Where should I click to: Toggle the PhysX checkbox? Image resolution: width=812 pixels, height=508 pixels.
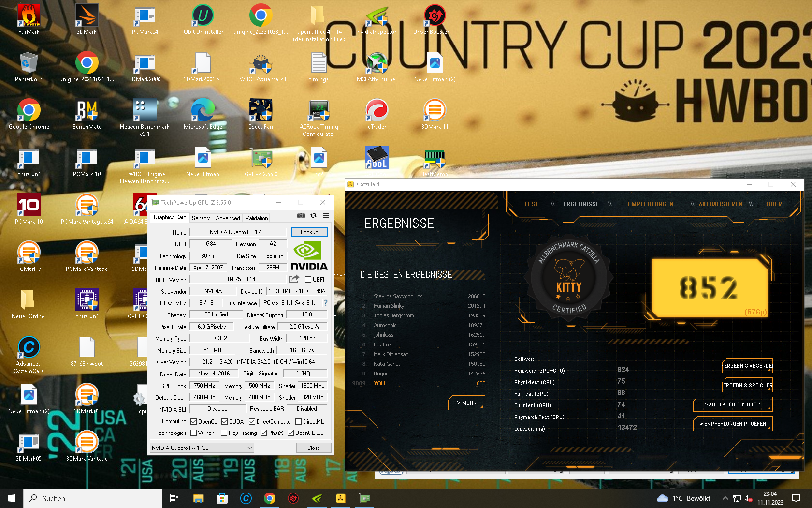tap(263, 433)
